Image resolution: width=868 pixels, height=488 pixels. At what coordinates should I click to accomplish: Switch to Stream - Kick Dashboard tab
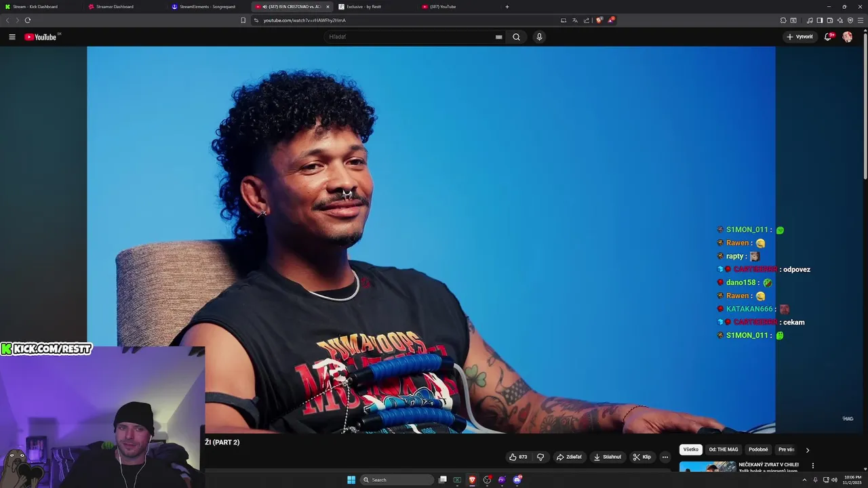42,7
